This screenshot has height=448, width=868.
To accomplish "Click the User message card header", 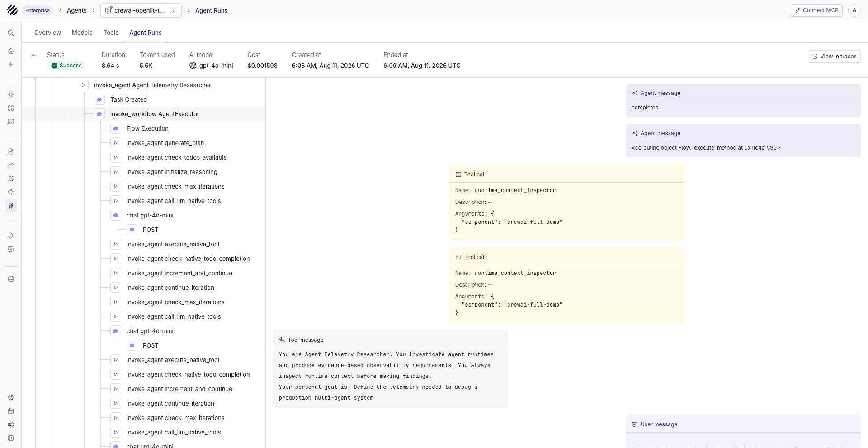I will pos(743,424).
